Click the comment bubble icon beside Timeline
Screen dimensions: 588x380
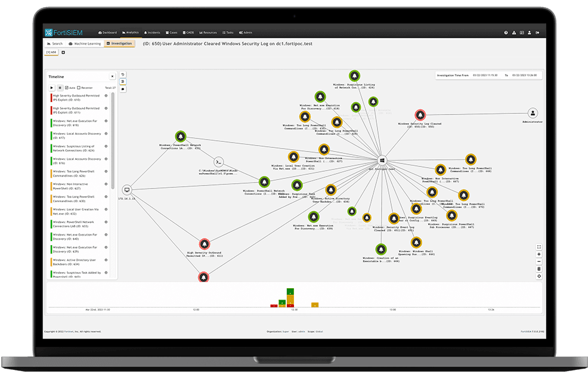122,89
